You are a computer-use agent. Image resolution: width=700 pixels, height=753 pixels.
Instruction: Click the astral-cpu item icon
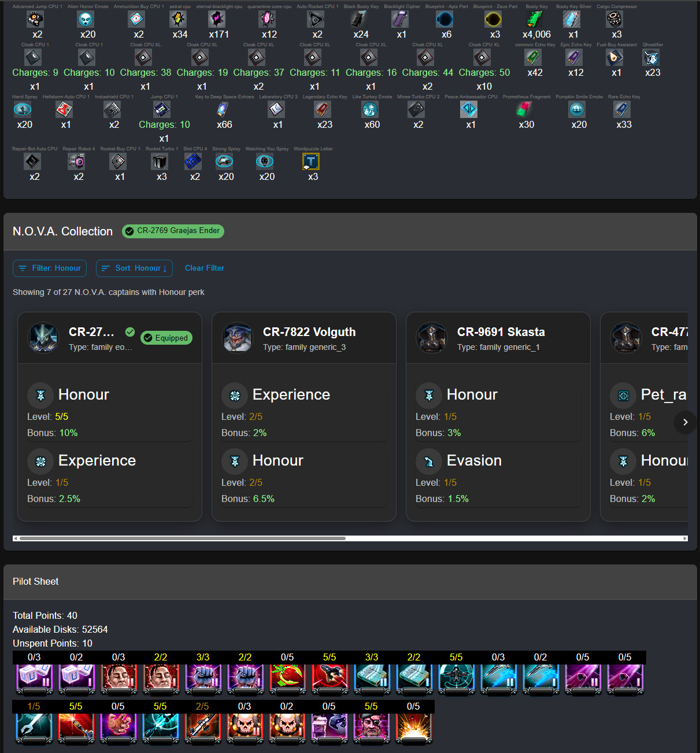(178, 20)
